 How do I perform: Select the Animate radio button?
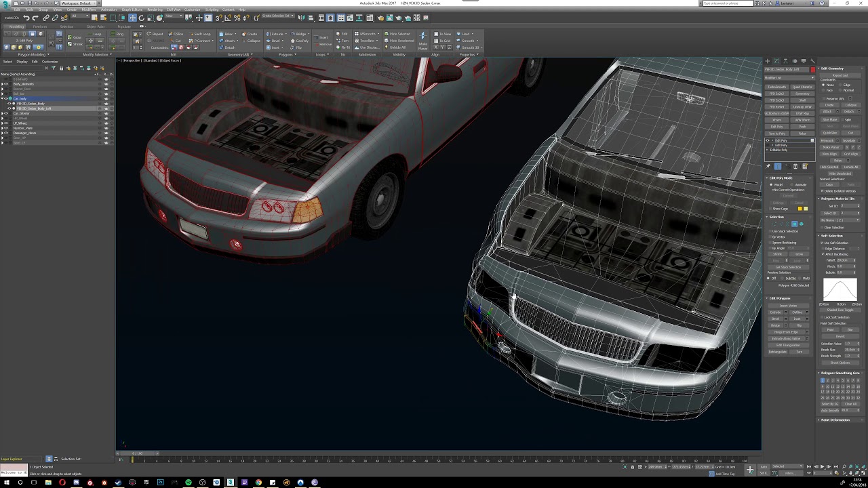(792, 184)
